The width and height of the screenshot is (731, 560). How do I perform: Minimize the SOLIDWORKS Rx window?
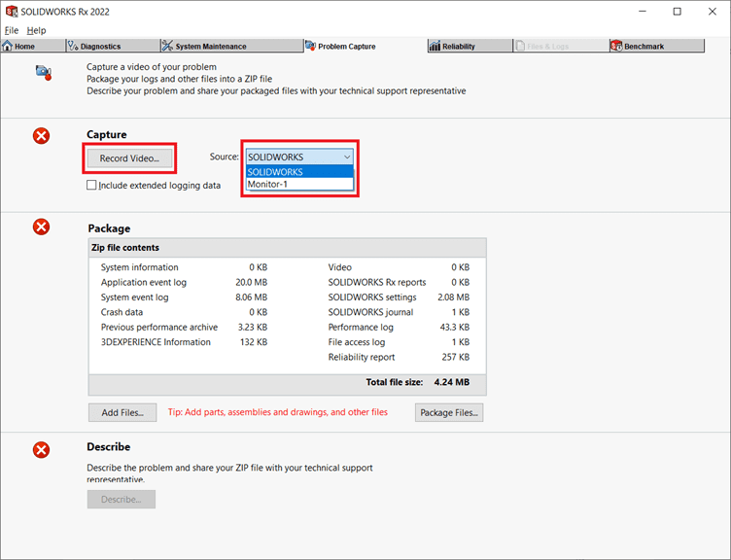click(x=643, y=12)
